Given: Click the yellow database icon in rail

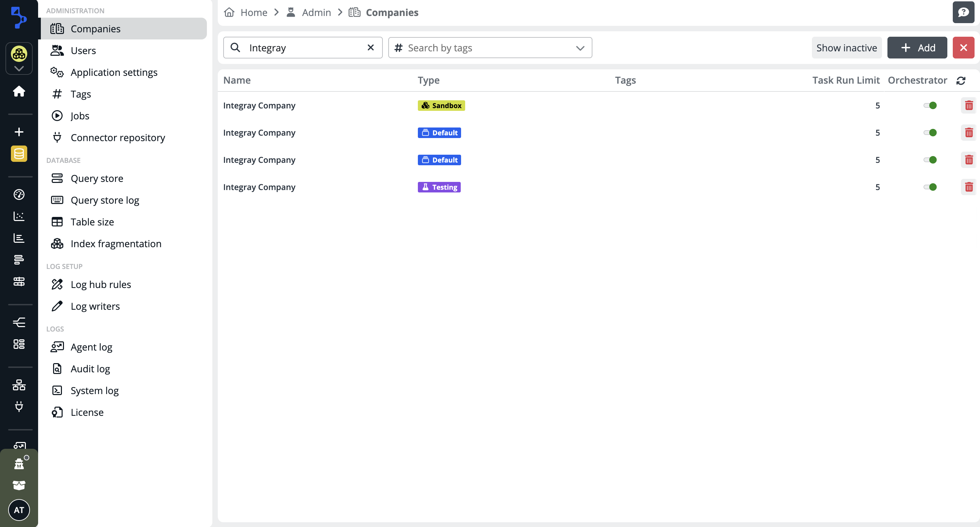Looking at the screenshot, I should [19, 154].
